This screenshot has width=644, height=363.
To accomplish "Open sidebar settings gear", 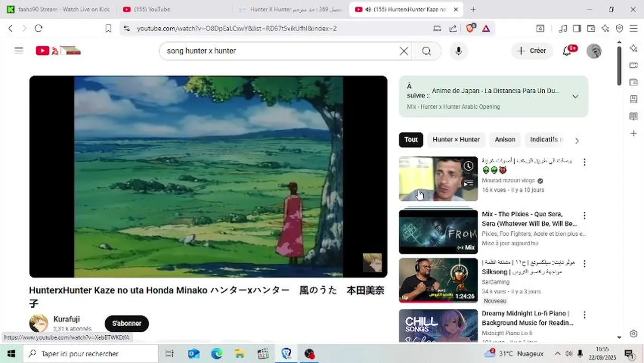I will (x=634, y=334).
